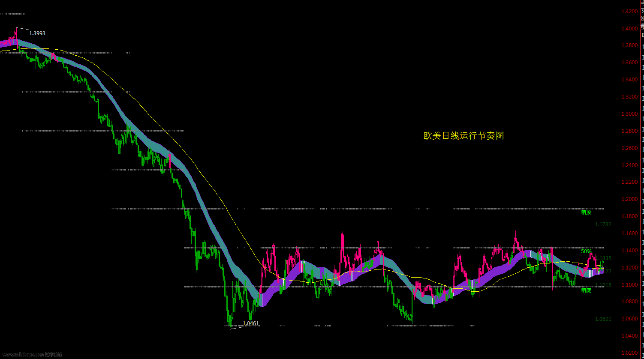Click the 箱顶 box-top label
The height and width of the screenshot is (359, 644).
click(x=586, y=212)
